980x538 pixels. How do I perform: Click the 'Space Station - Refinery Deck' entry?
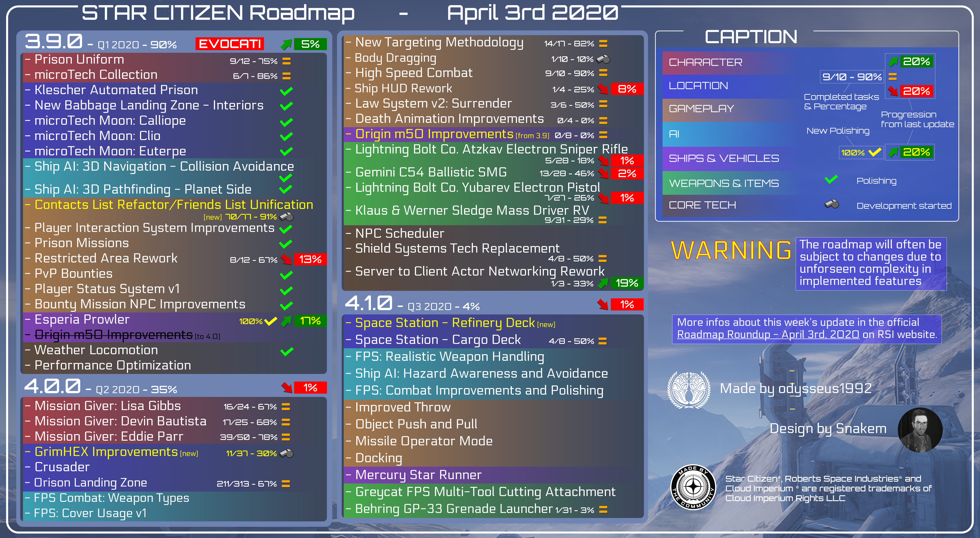click(x=445, y=323)
